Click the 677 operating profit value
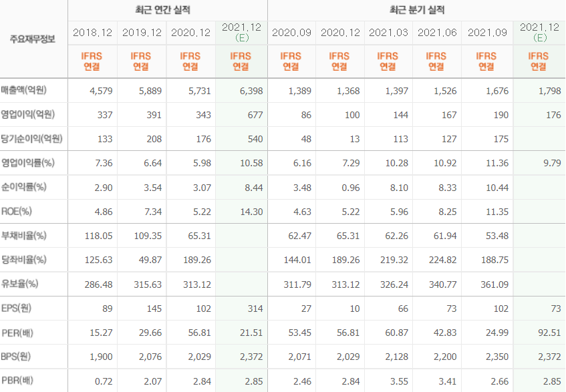566x392 pixels. (x=255, y=115)
